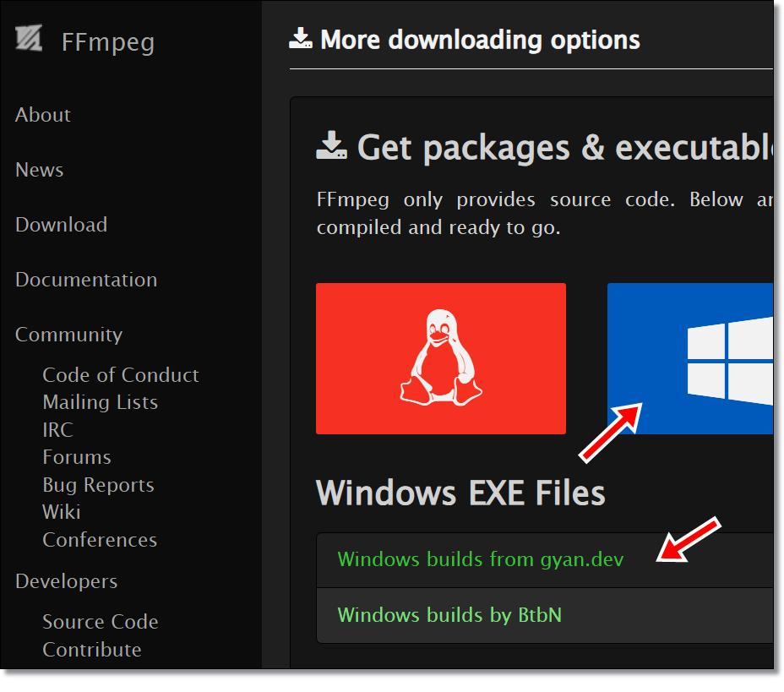The height and width of the screenshot is (692, 784).
Task: Select the Developers sidebar heading
Action: click(67, 581)
